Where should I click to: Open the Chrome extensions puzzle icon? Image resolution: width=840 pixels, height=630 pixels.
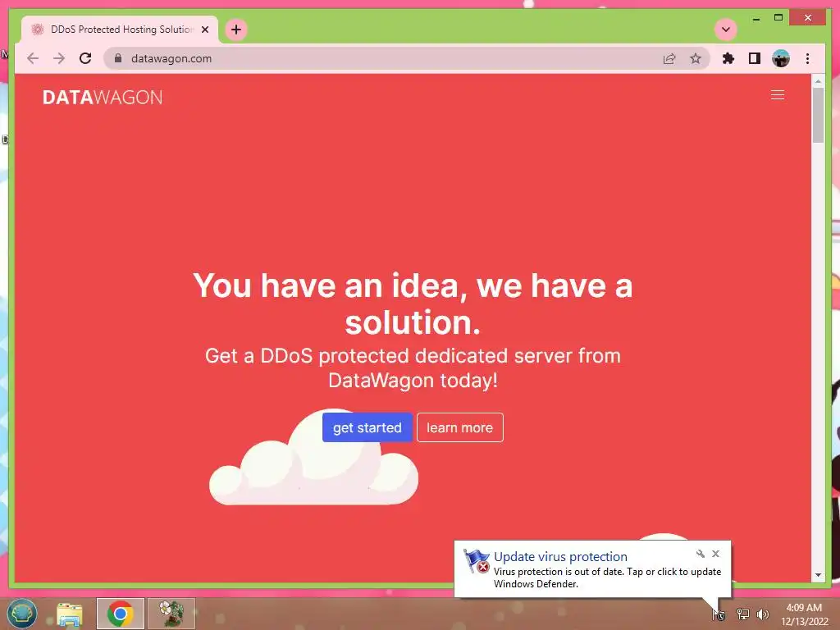click(728, 58)
